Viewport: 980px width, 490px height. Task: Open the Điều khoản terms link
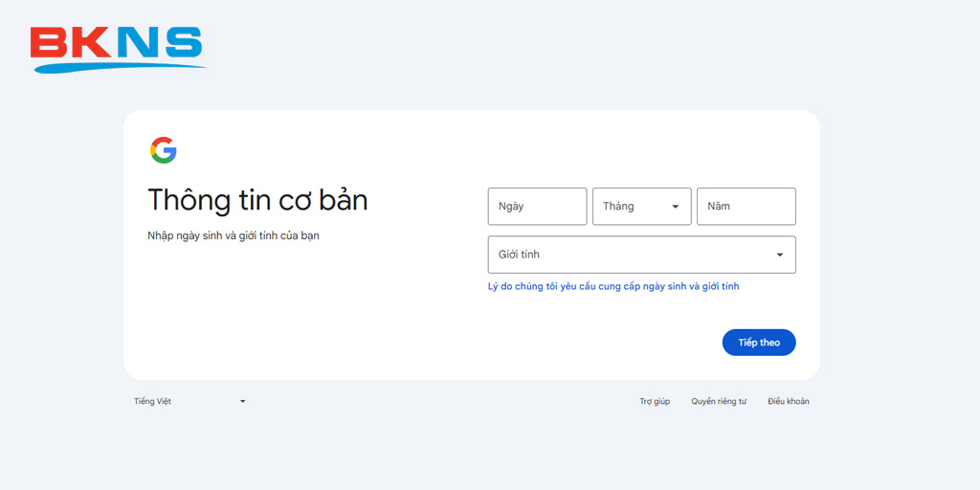click(x=789, y=402)
